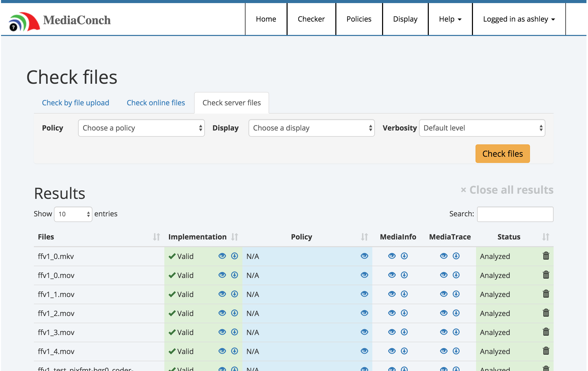
Task: View implementation report for ffv1_4.mov
Action: coord(222,351)
